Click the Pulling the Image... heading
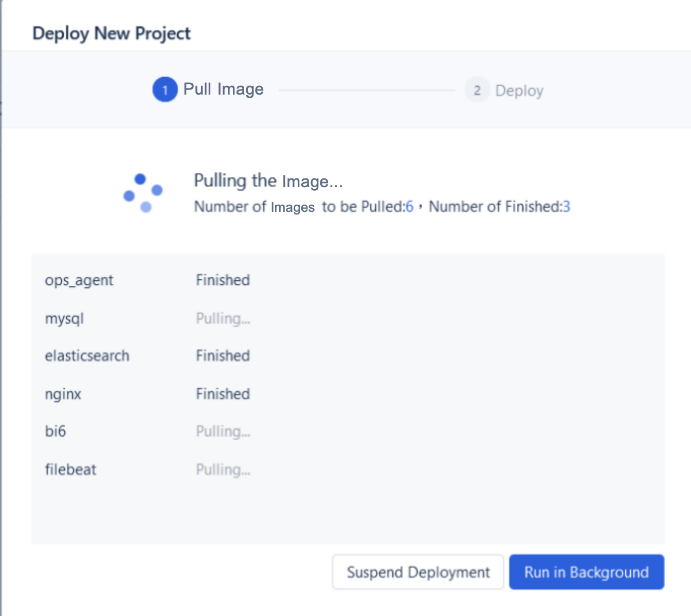This screenshot has width=691, height=616. click(x=268, y=181)
